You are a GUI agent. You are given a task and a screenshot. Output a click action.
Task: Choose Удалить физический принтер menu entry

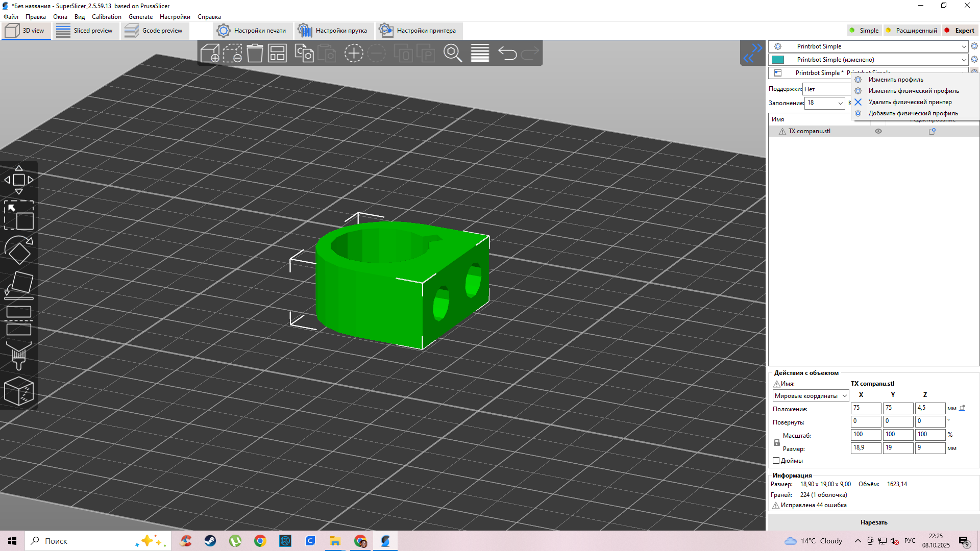point(910,102)
